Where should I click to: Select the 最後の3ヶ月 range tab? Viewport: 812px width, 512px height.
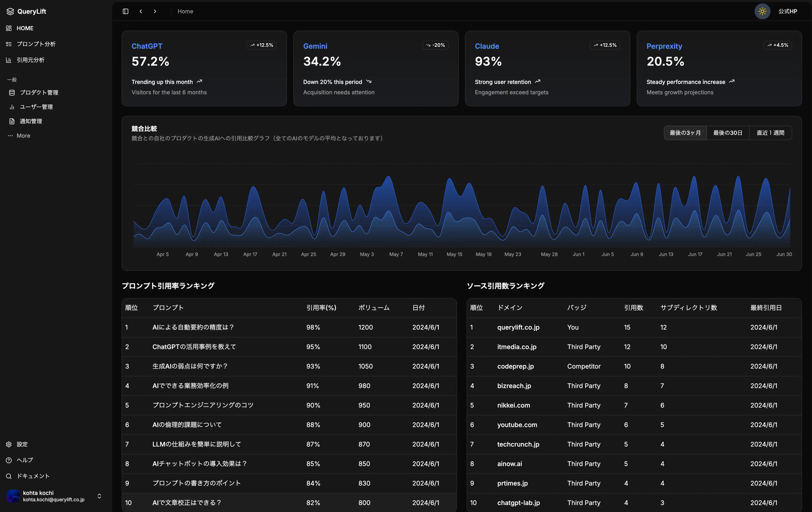coord(685,133)
